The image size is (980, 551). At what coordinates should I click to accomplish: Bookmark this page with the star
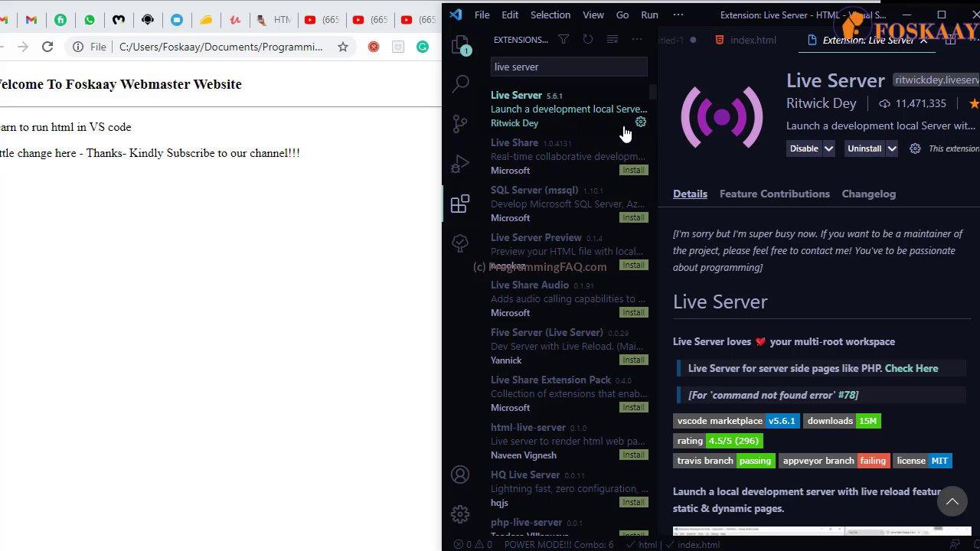coord(343,47)
